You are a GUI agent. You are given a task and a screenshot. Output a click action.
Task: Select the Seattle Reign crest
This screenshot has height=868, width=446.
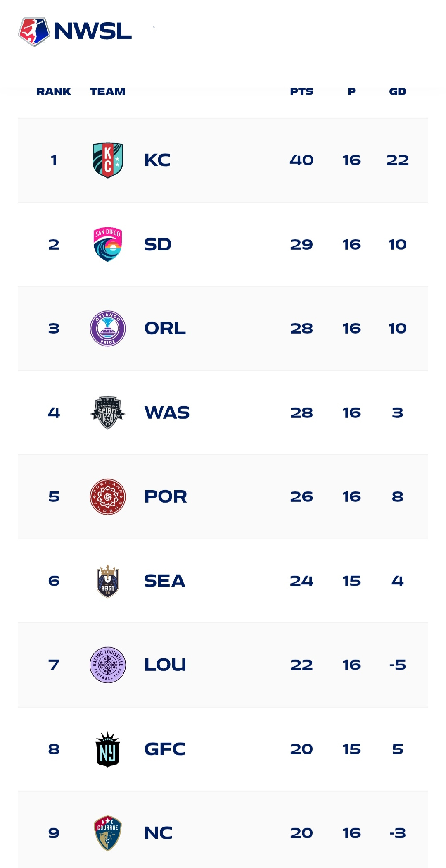click(x=108, y=581)
